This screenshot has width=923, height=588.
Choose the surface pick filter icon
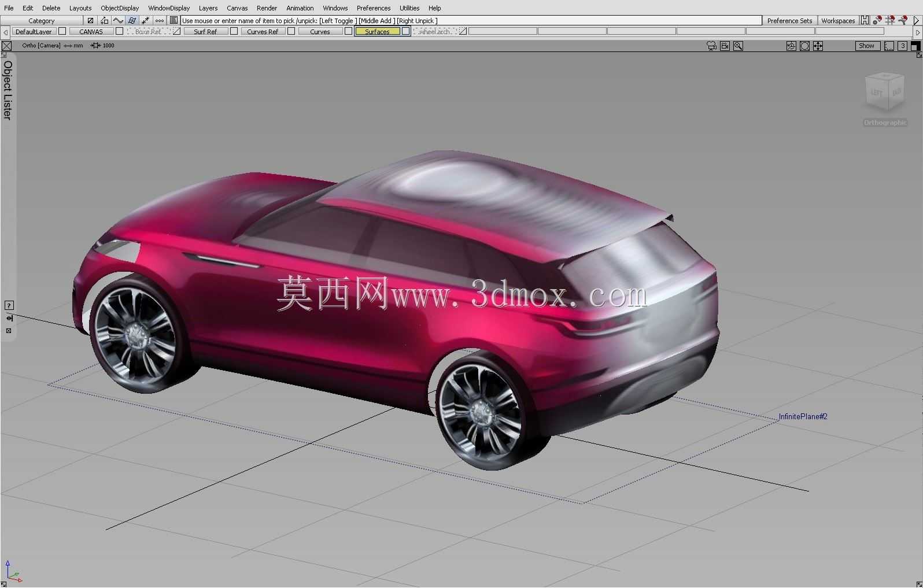tap(132, 20)
